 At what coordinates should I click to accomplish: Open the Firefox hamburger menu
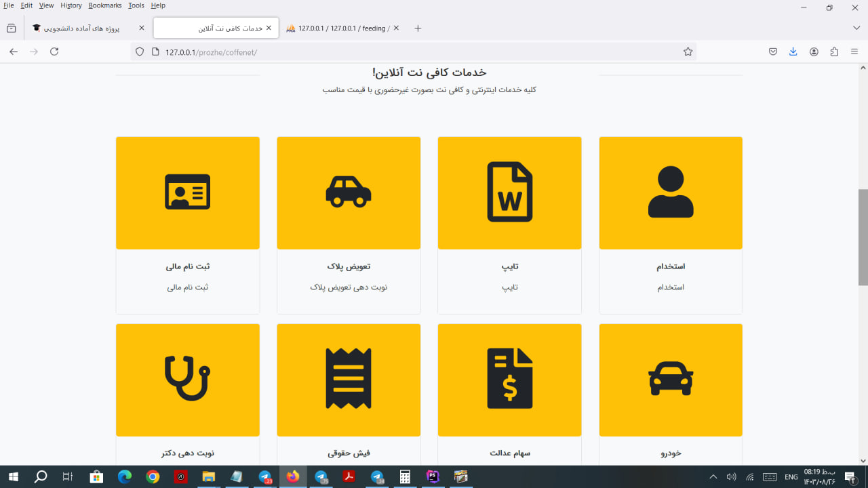[854, 52]
